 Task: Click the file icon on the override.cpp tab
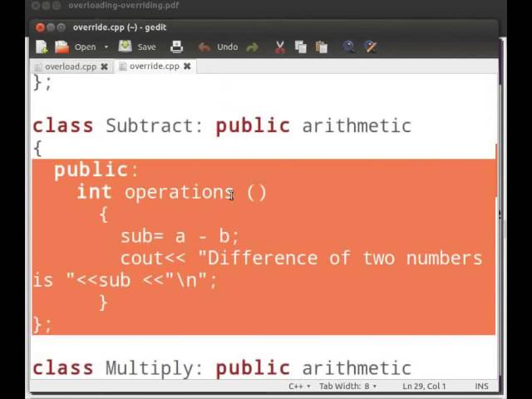123,66
